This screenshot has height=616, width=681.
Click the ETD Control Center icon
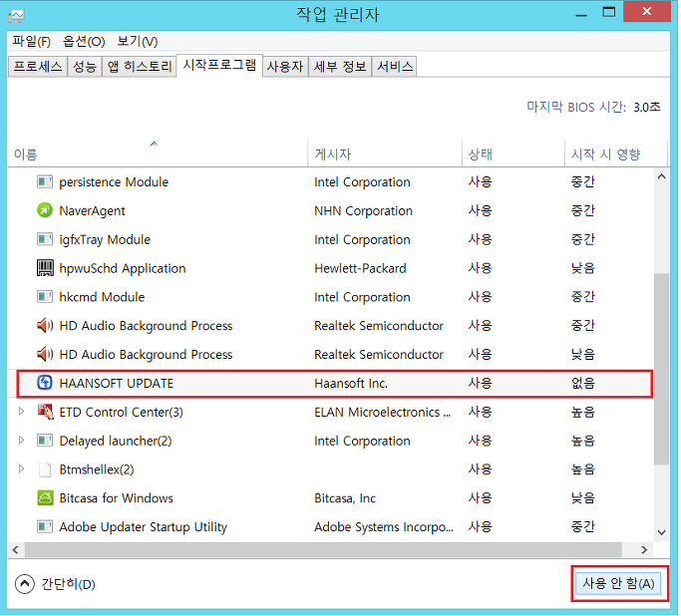click(45, 412)
